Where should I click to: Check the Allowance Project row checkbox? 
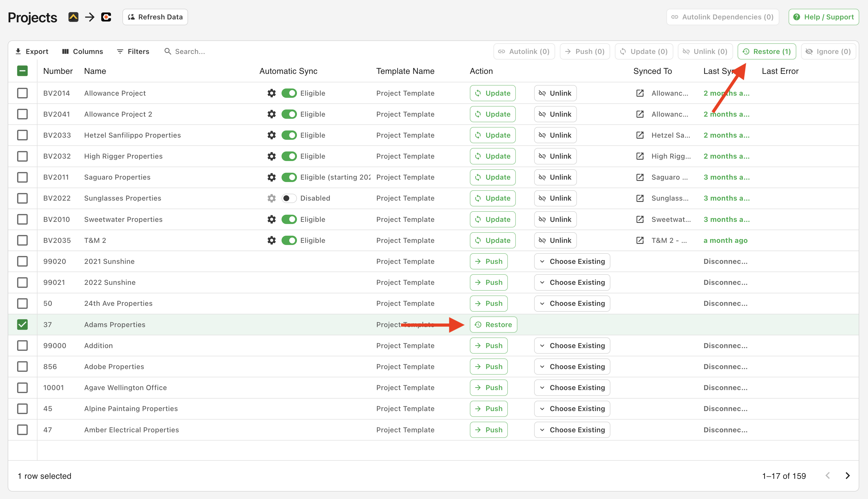click(22, 93)
